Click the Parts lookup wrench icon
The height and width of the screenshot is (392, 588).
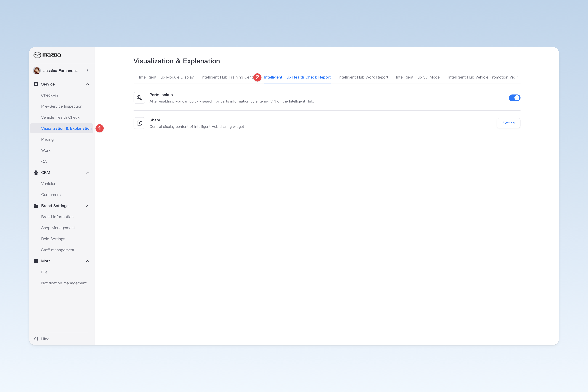[x=139, y=98]
